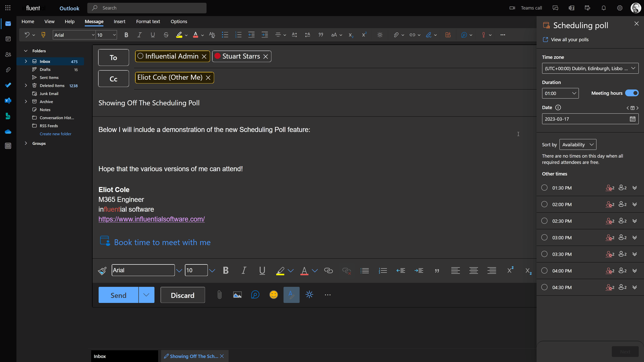Click the Search box at top
644x362 pixels.
click(147, 8)
